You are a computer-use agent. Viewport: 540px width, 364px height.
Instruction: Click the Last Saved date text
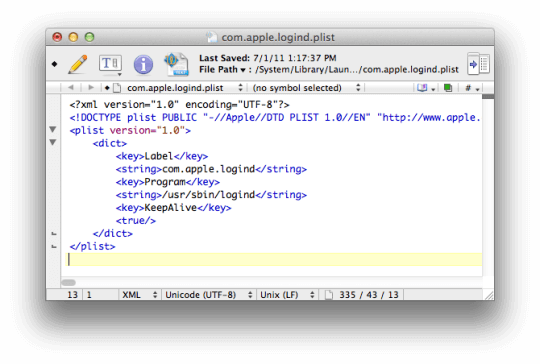click(268, 58)
